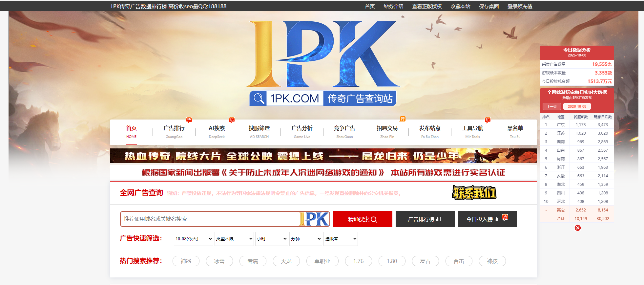Click 登录领充值 in top bar
This screenshot has height=285, width=644.
click(520, 6)
